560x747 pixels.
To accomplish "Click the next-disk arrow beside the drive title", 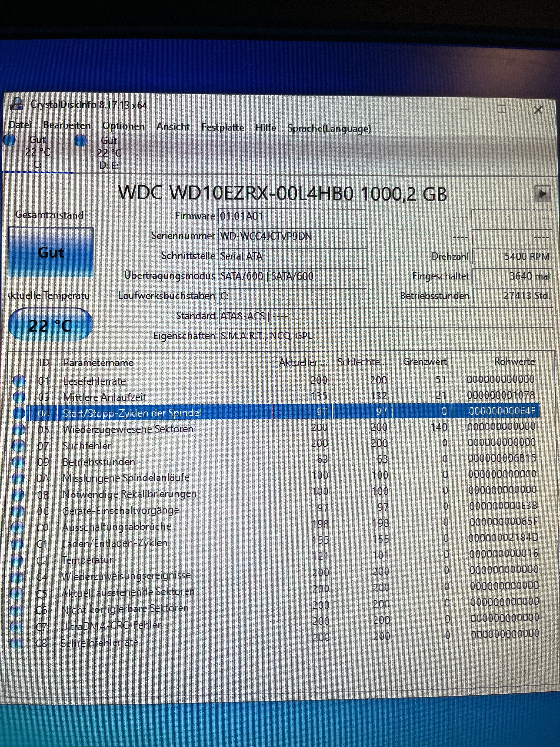I will (543, 194).
